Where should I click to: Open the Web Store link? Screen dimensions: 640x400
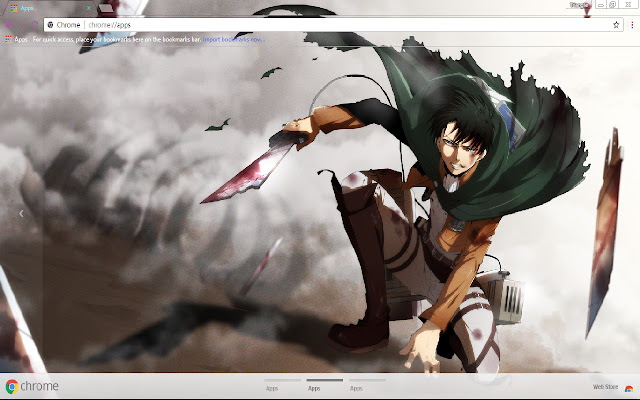[613, 387]
